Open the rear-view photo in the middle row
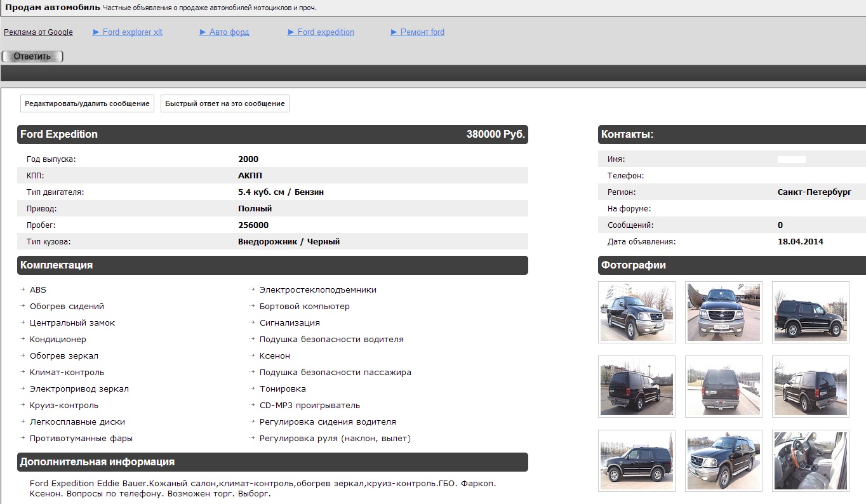 coord(724,387)
